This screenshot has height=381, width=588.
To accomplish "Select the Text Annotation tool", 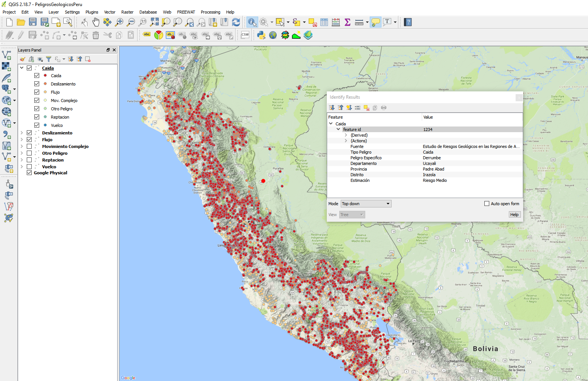I will point(387,22).
